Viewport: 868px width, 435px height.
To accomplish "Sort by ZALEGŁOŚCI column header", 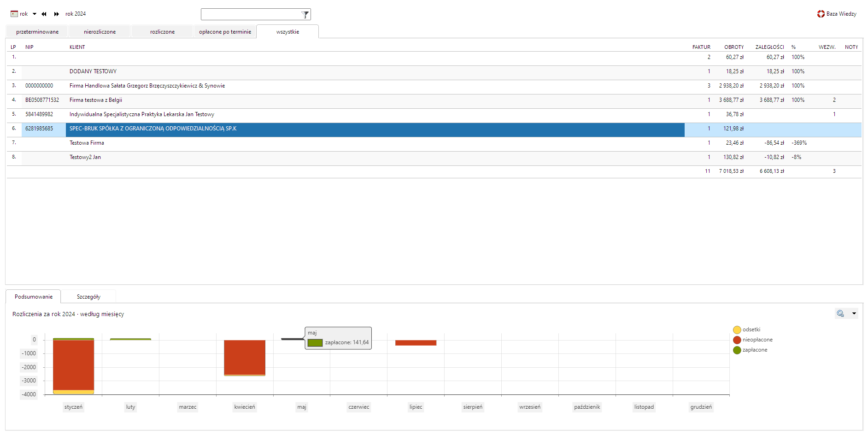I will [x=769, y=47].
